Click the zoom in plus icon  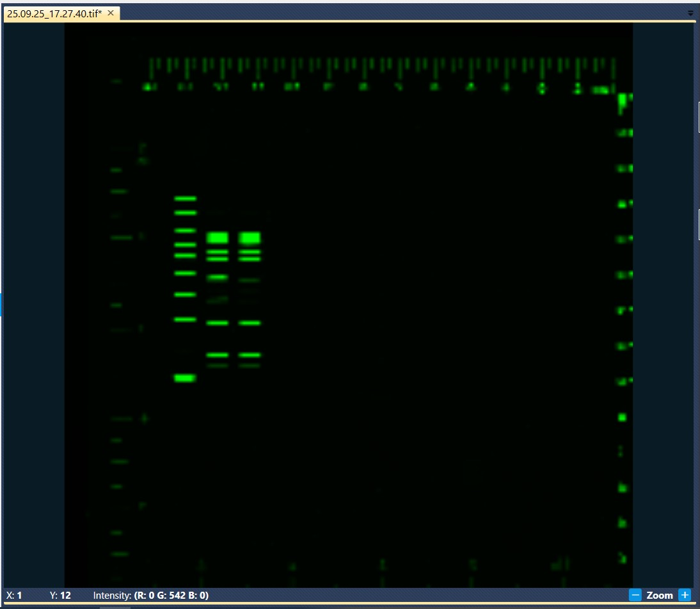685,595
